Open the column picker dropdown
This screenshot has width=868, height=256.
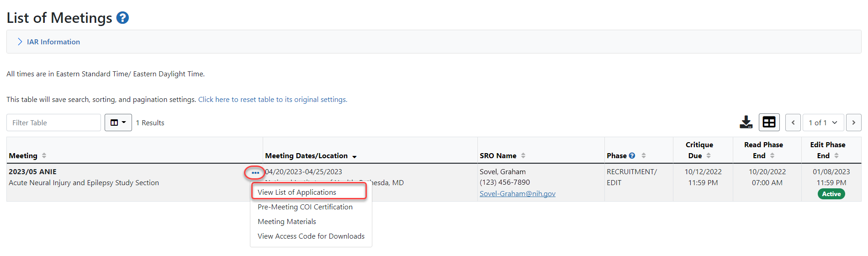click(118, 123)
